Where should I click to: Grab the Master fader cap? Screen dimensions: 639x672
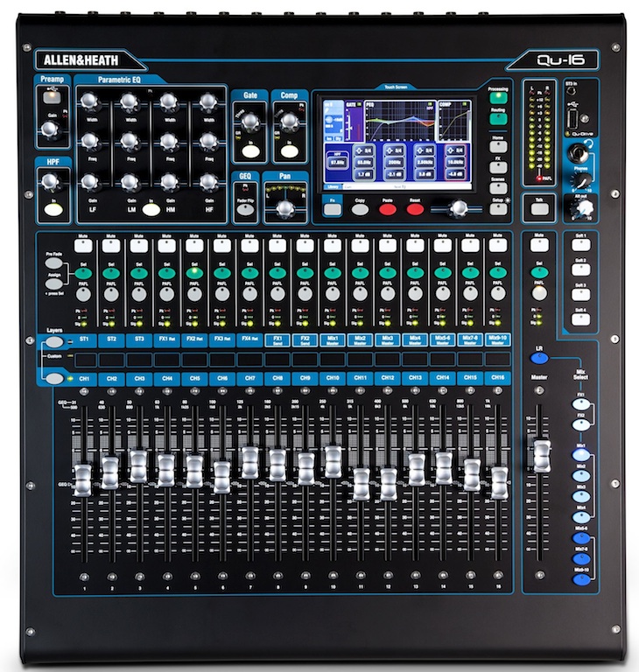(x=542, y=456)
